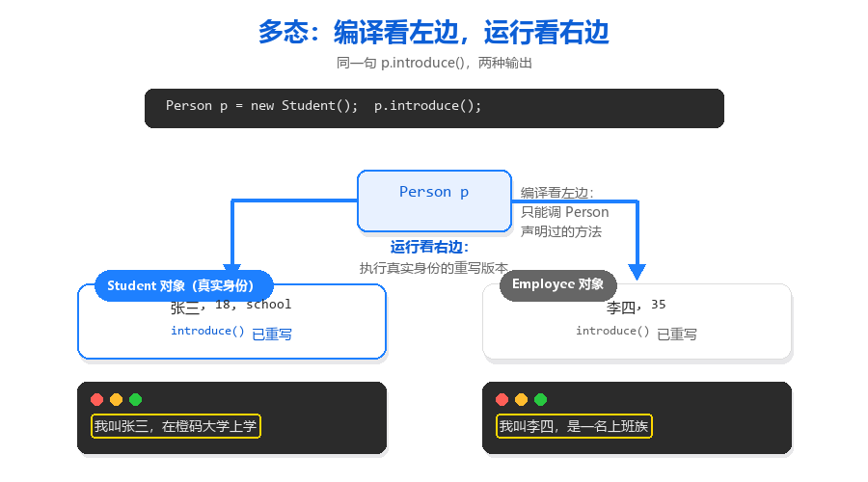
Task: Click output 我叫李四，是一名上班族
Action: point(574,426)
